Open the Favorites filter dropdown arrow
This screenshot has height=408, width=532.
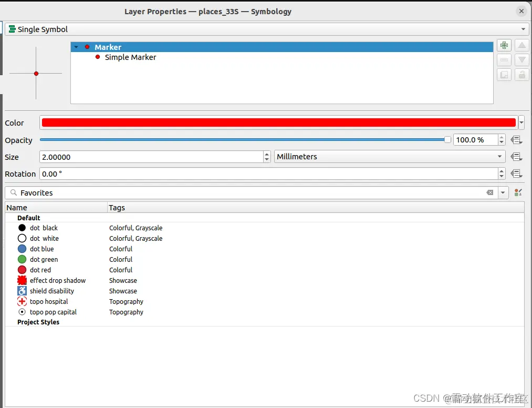[x=503, y=192]
